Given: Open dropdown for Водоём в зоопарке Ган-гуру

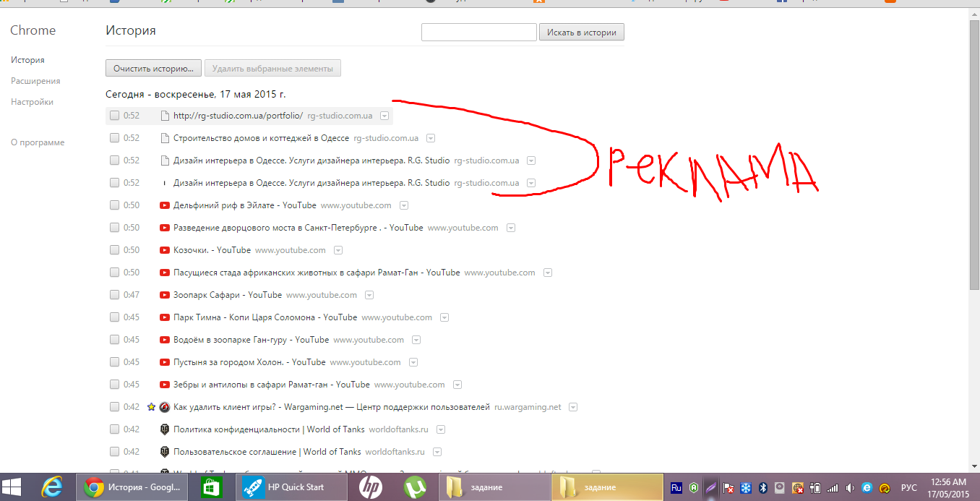Looking at the screenshot, I should click(x=416, y=340).
